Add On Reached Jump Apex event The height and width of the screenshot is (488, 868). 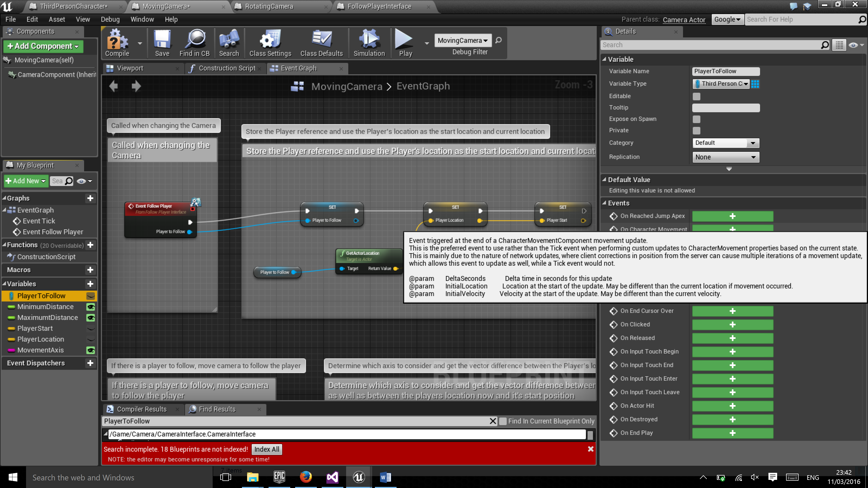(x=732, y=216)
